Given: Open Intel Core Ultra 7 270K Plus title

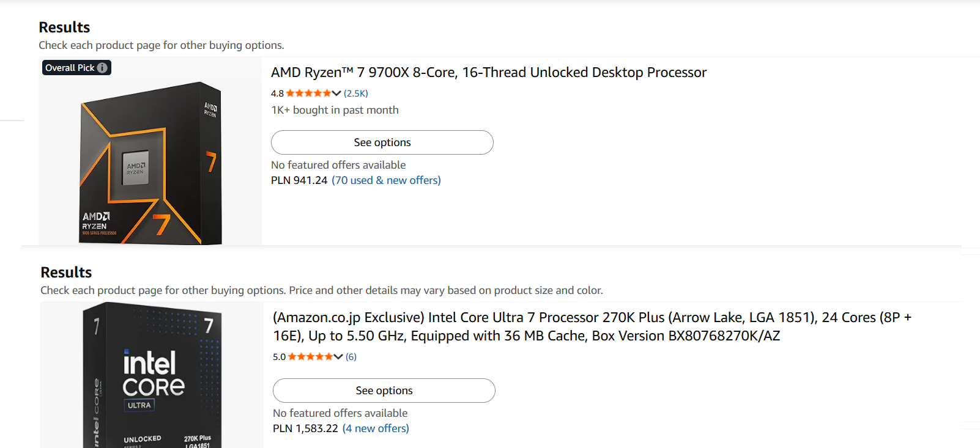Looking at the screenshot, I should tap(592, 326).
